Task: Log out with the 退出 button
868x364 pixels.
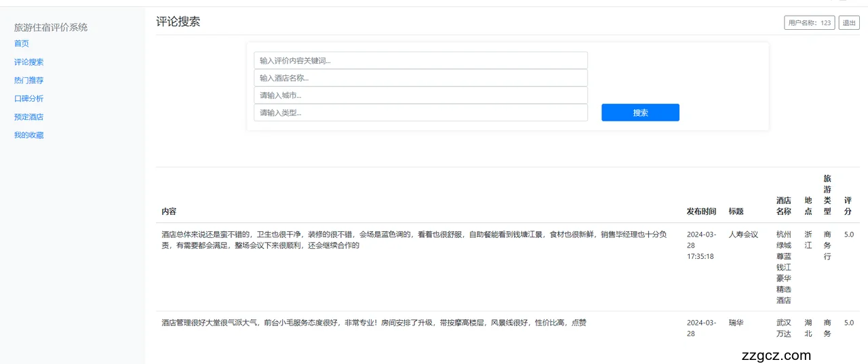Action: (x=849, y=23)
